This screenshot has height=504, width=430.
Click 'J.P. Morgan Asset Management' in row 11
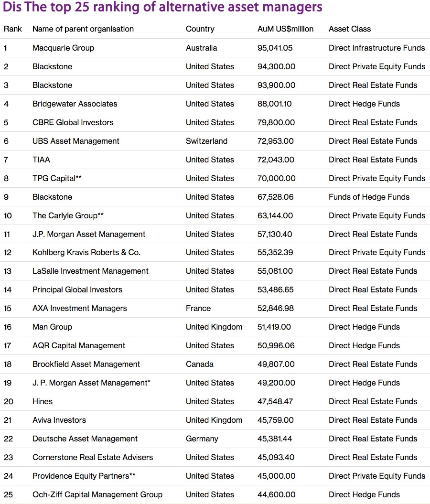[89, 234]
